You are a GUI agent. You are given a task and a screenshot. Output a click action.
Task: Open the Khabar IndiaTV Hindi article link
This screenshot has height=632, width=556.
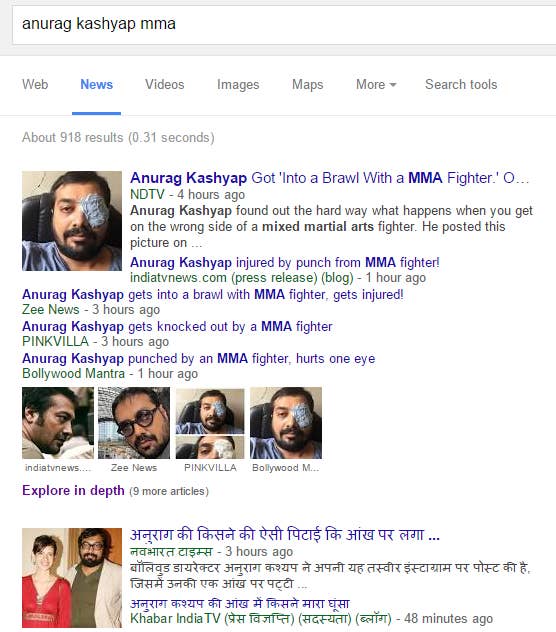pyautogui.click(x=239, y=603)
